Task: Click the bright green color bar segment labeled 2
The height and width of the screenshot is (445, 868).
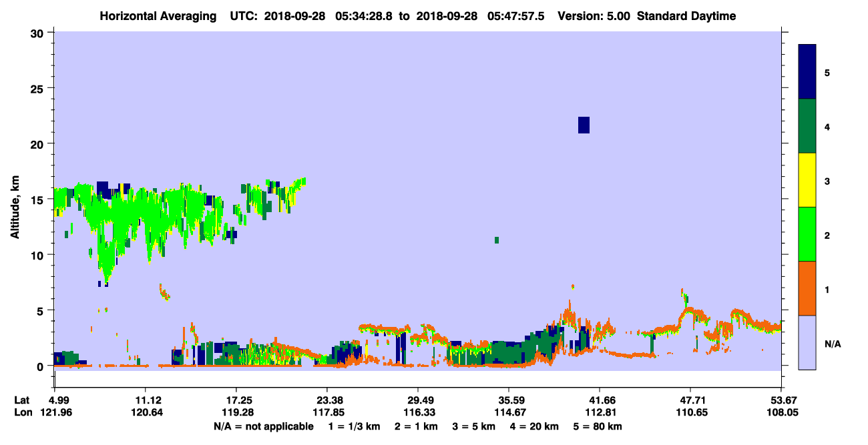Action: point(807,234)
